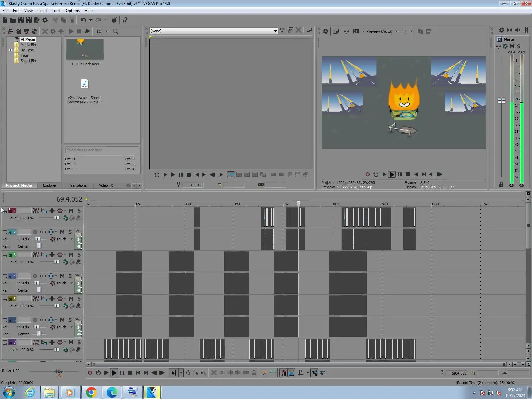
Task: Open the File menu
Action: tap(5, 11)
